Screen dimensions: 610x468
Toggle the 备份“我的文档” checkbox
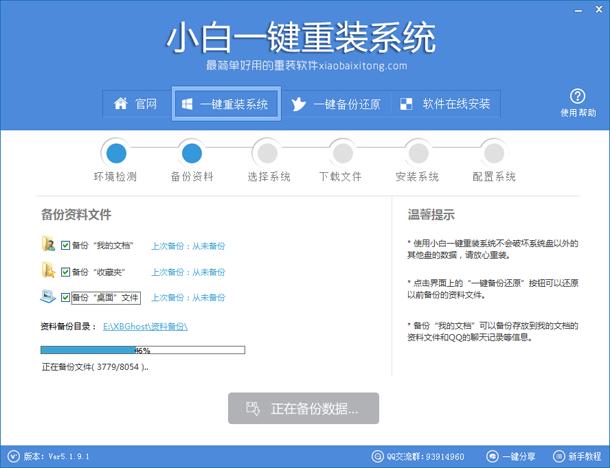(x=65, y=245)
